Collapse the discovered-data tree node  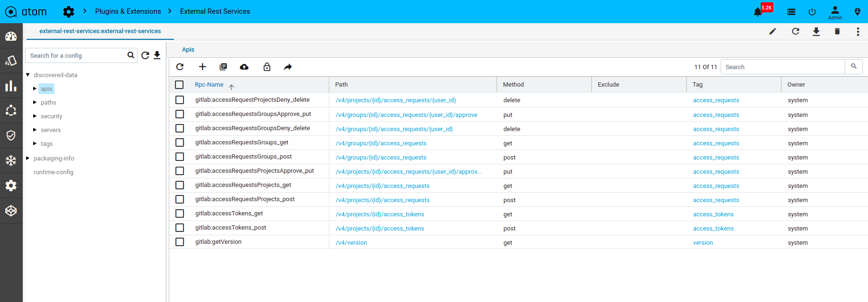tap(28, 75)
